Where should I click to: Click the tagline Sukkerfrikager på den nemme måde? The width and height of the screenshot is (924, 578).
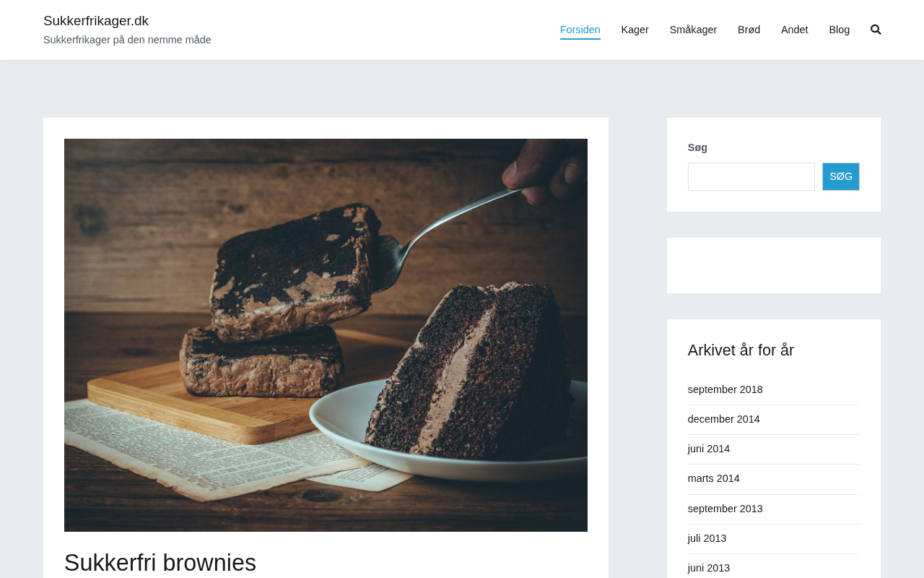click(x=127, y=40)
